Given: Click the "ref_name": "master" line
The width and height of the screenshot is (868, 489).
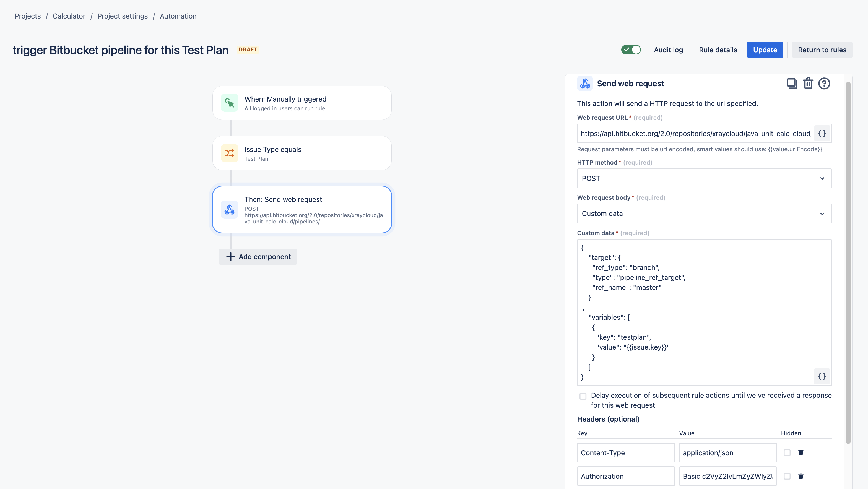Looking at the screenshot, I should coord(627,287).
